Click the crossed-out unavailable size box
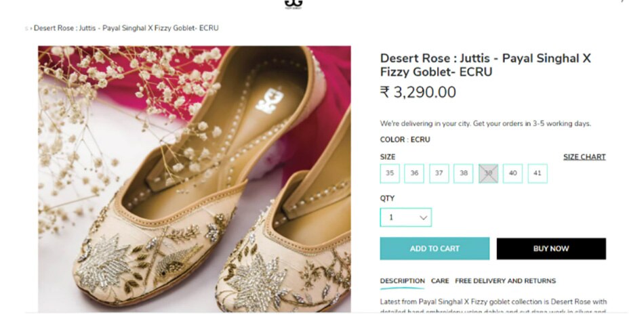This screenshot has height=323, width=644. [488, 173]
